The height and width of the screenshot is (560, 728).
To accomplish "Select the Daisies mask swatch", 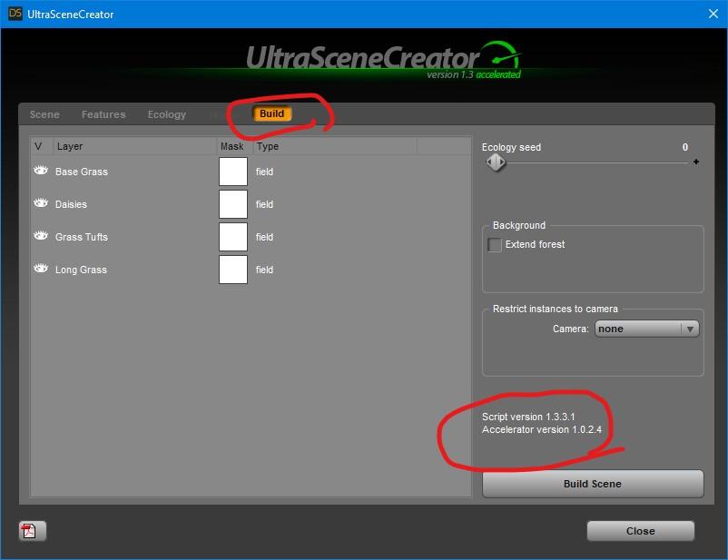I will pos(233,204).
